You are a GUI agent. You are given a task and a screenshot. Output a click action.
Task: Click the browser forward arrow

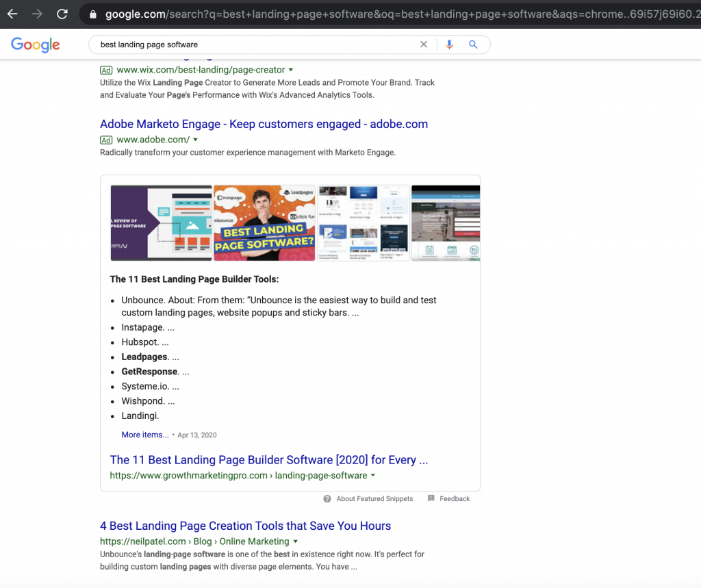point(37,14)
